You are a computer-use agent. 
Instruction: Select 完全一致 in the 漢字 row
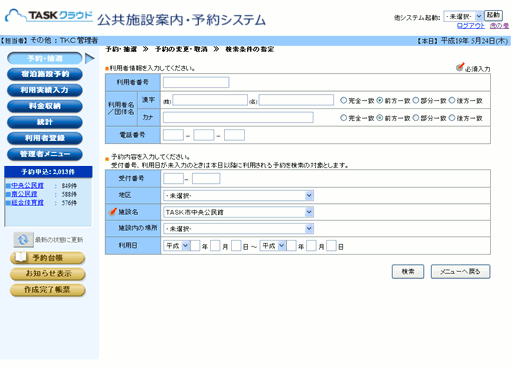pyautogui.click(x=343, y=100)
